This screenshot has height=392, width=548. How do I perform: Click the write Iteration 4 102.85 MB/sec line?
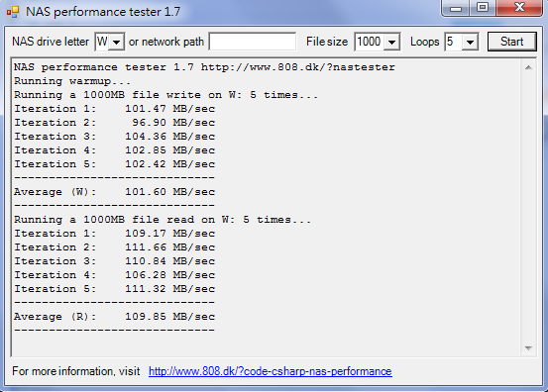[114, 150]
